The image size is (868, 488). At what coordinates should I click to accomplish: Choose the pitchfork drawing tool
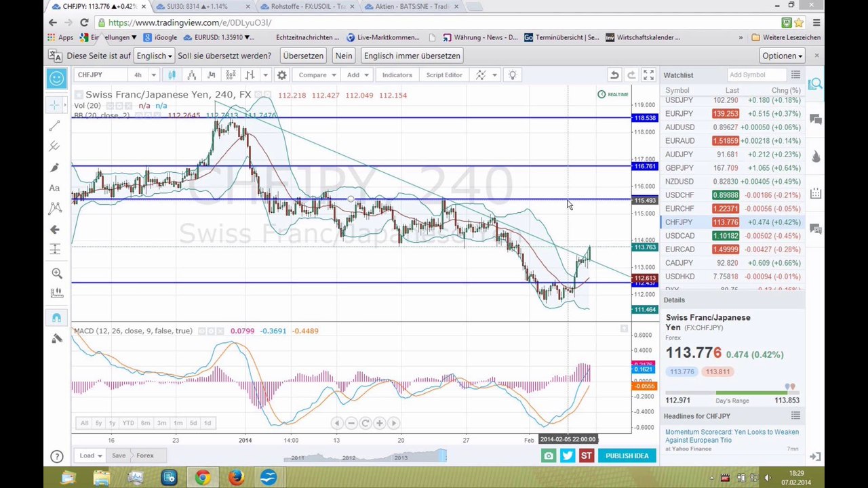point(56,146)
